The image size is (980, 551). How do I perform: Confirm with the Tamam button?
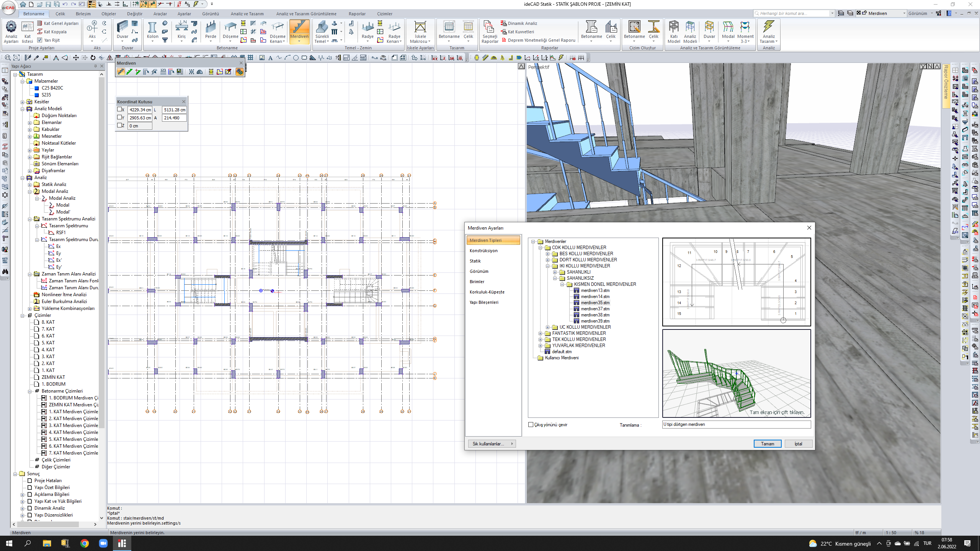point(767,444)
